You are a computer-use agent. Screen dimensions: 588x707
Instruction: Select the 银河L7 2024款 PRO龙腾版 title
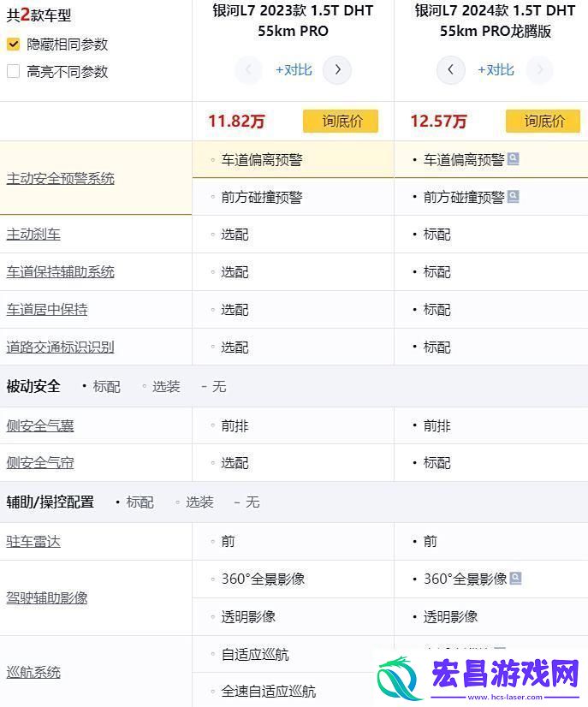tap(495, 21)
